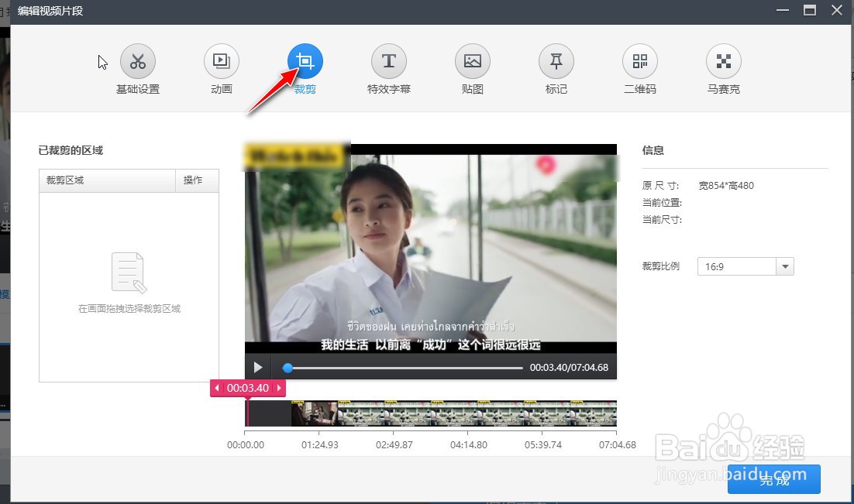Screen dimensions: 854x504
Task: Click the 00:03.40/07:04.68 time readout
Action: 569,368
